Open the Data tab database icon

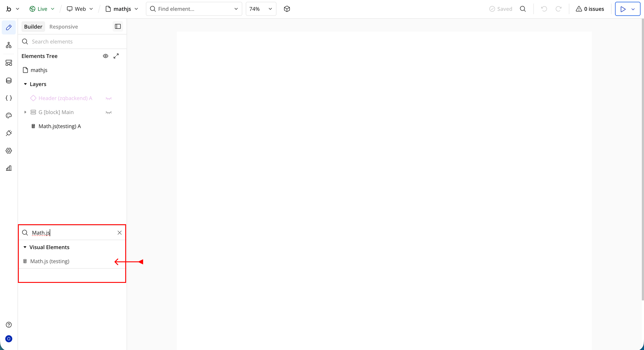click(9, 81)
